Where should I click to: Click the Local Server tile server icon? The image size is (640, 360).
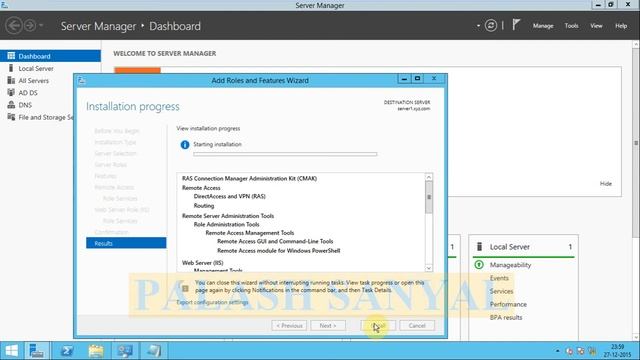[480, 247]
